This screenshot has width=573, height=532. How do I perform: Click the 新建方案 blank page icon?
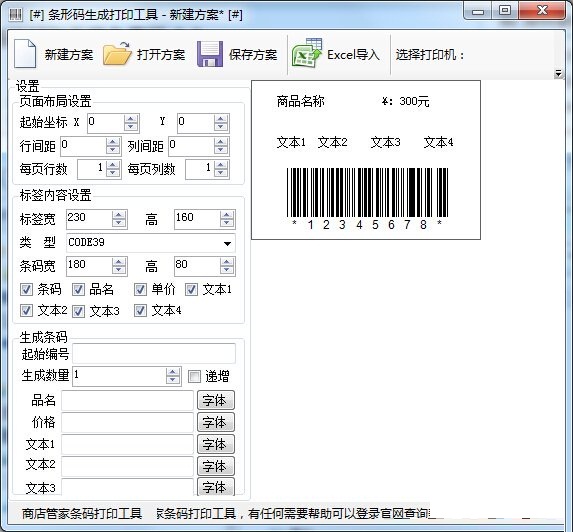click(x=25, y=54)
